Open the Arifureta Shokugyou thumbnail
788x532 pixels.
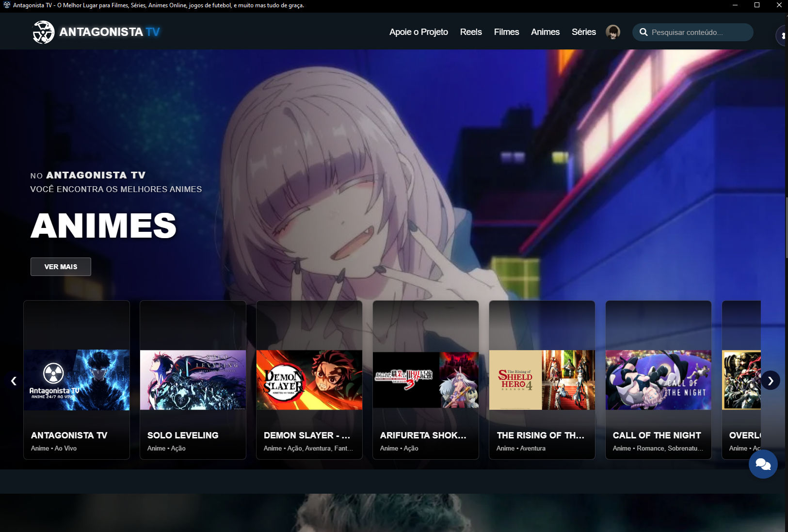click(x=426, y=380)
